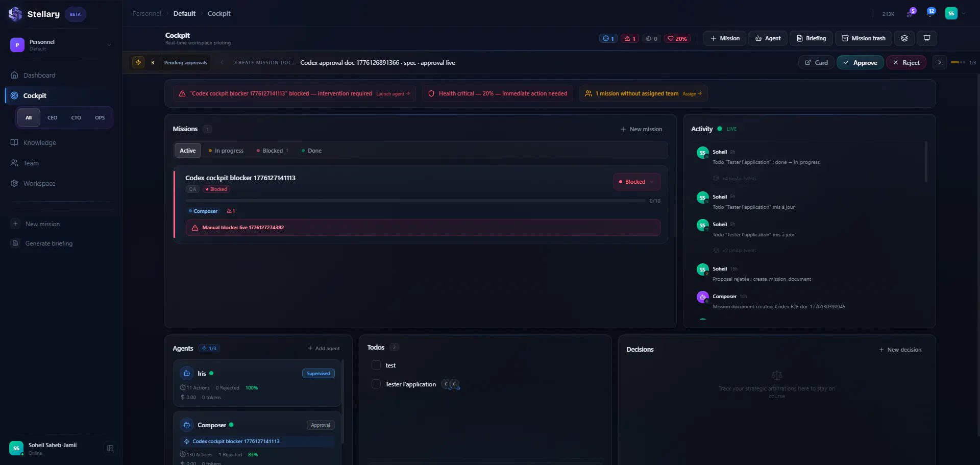Click the scales decisions counter badge
Viewport: 980px width, 465px height.
651,38
